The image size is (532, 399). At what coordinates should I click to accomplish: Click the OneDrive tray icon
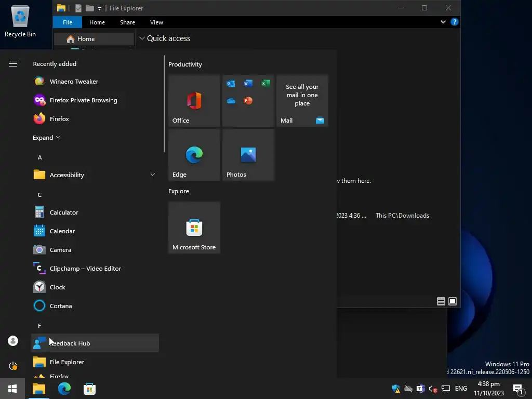coord(408,389)
